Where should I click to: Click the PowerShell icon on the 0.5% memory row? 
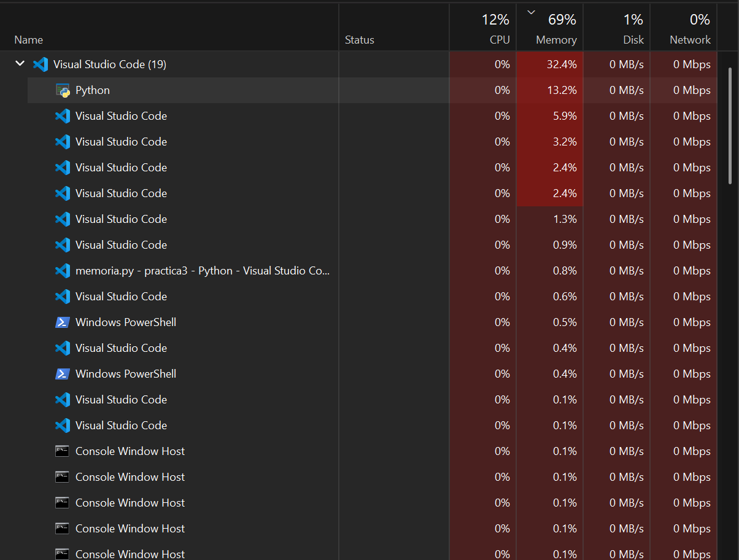pyautogui.click(x=62, y=322)
